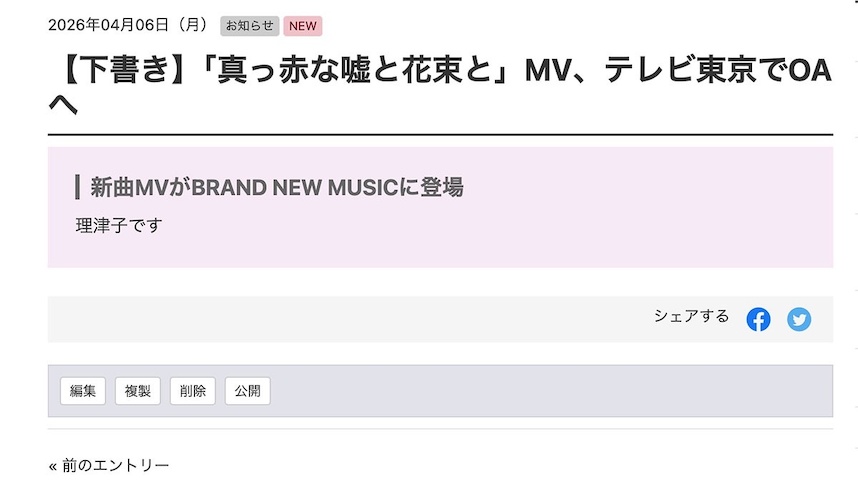This screenshot has width=858, height=485.
Task: Delete the entry using 削除 button
Action: click(x=193, y=391)
